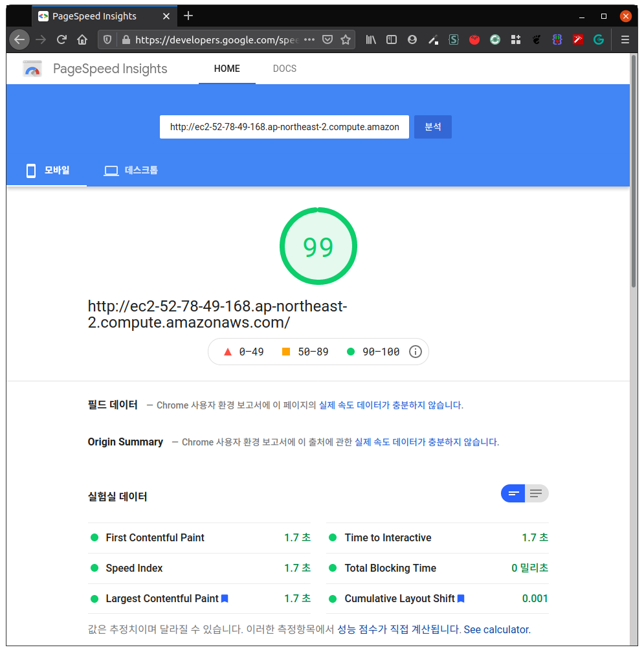Open the Firefox account avatar icon

pyautogui.click(x=412, y=40)
